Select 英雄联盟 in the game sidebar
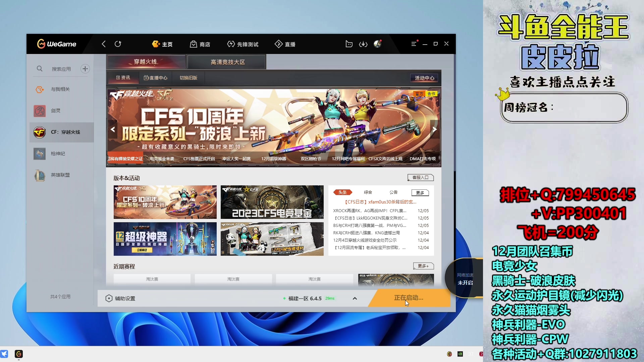 tap(60, 175)
